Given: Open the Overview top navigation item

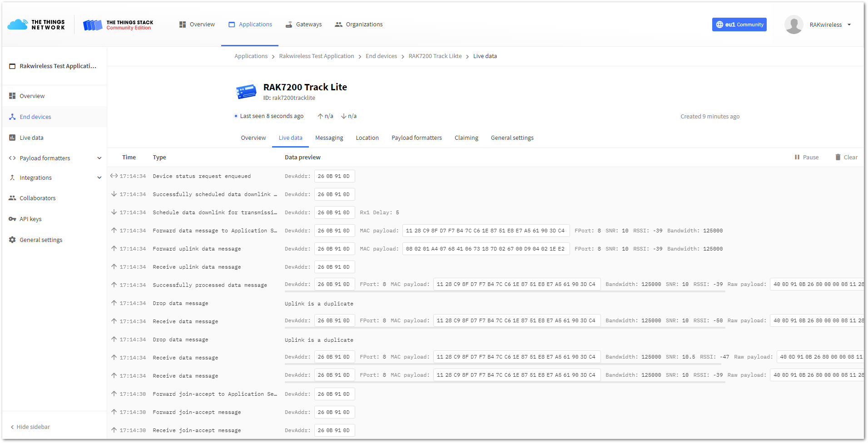Looking at the screenshot, I should pyautogui.click(x=197, y=25).
